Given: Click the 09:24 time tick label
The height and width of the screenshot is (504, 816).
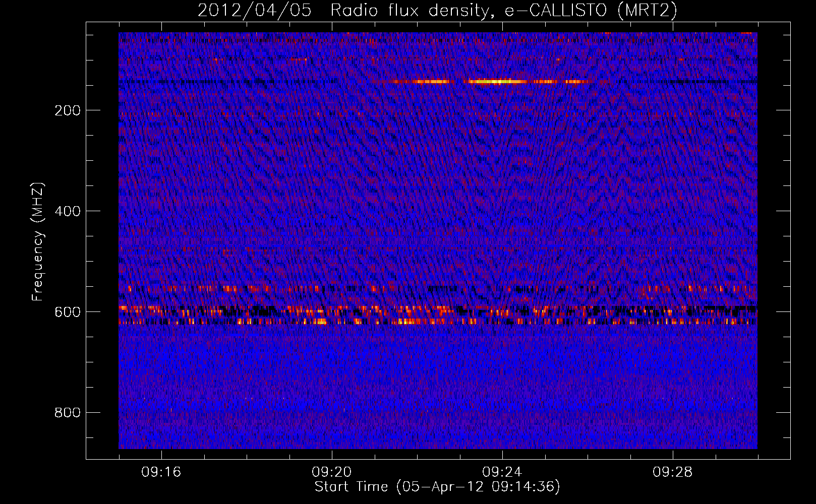Looking at the screenshot, I should [x=502, y=472].
